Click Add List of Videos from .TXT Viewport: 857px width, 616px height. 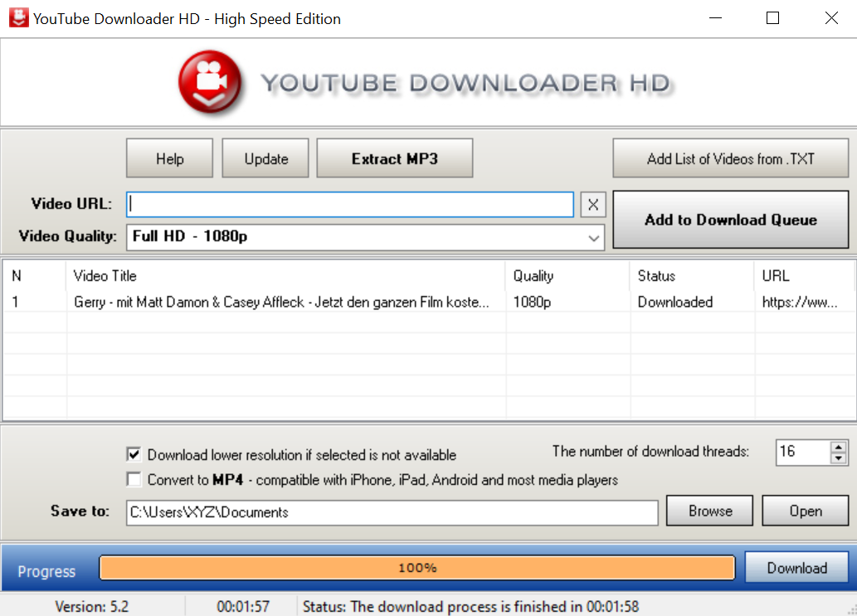[x=731, y=158]
